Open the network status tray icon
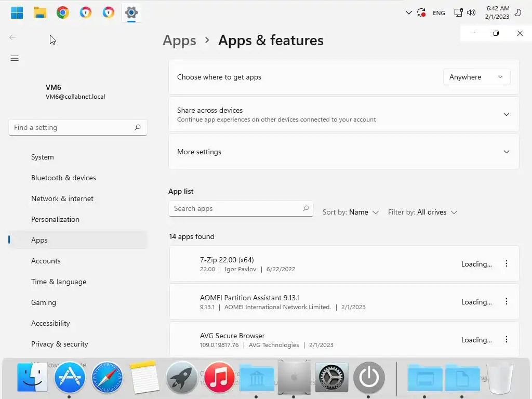 coord(458,13)
